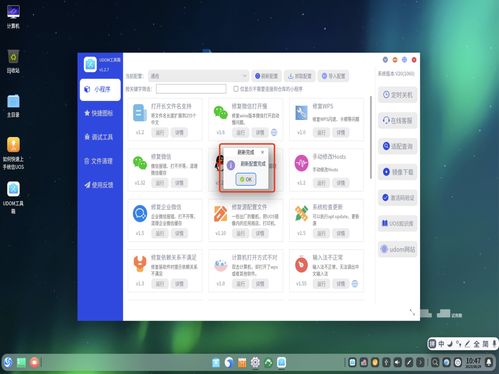This screenshot has height=374, width=499.
Task: Focus the keyword search input field
Action: (191, 89)
